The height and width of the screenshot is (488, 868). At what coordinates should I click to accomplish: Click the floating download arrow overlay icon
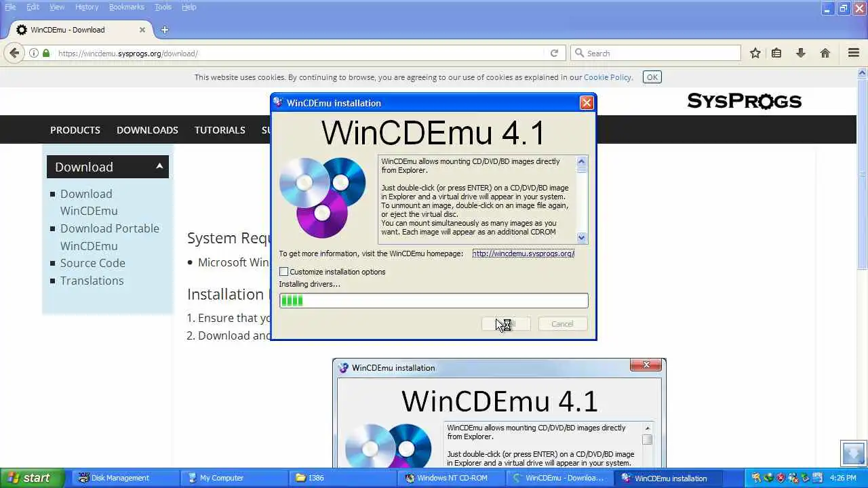(x=854, y=453)
